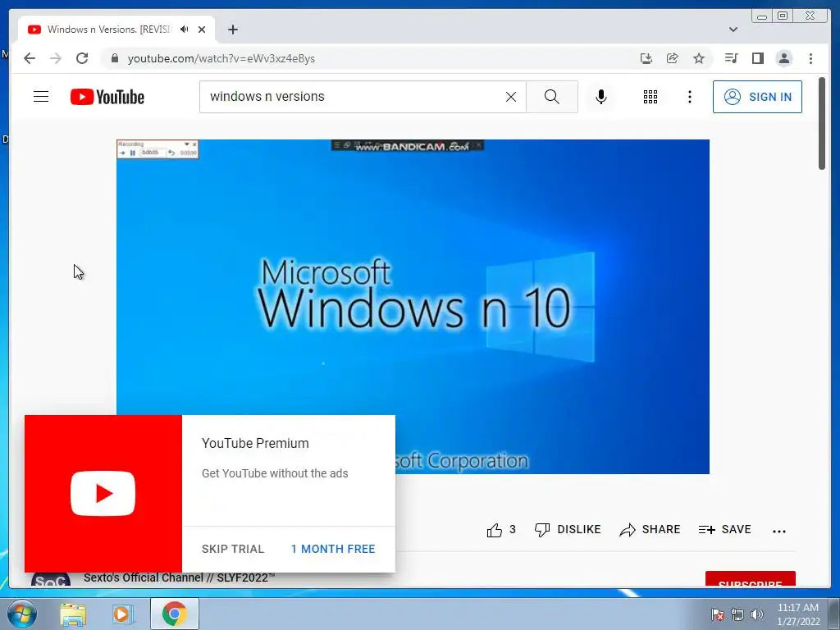Open more actions ellipsis under video
Viewport: 840px width, 630px height.
coord(779,531)
